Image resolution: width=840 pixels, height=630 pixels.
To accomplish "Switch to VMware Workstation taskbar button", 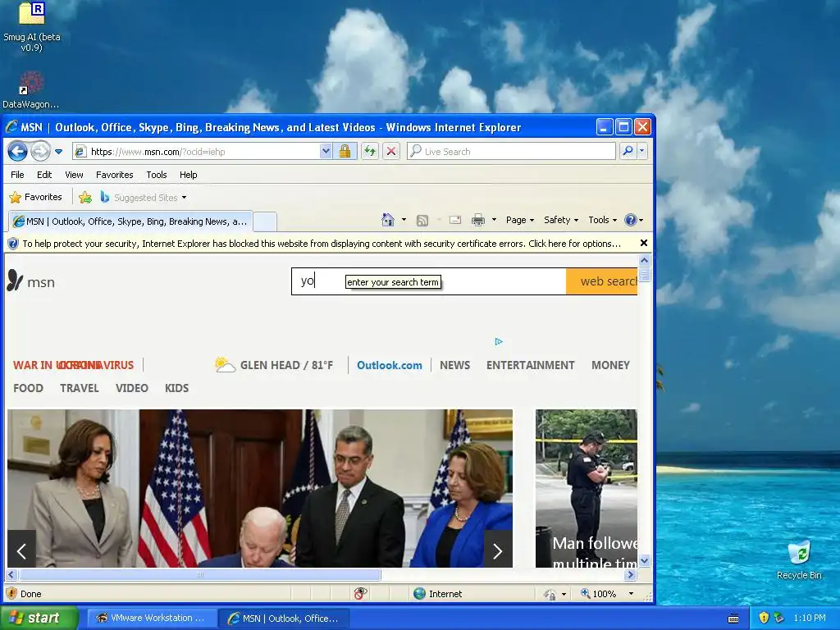I will [x=152, y=618].
